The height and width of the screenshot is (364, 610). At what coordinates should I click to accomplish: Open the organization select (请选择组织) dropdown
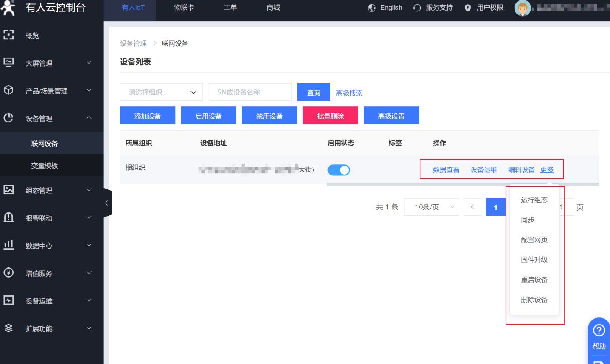[161, 92]
